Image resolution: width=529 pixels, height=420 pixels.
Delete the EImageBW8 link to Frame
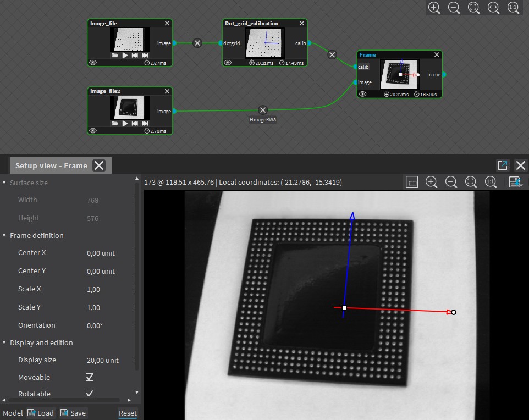[263, 110]
